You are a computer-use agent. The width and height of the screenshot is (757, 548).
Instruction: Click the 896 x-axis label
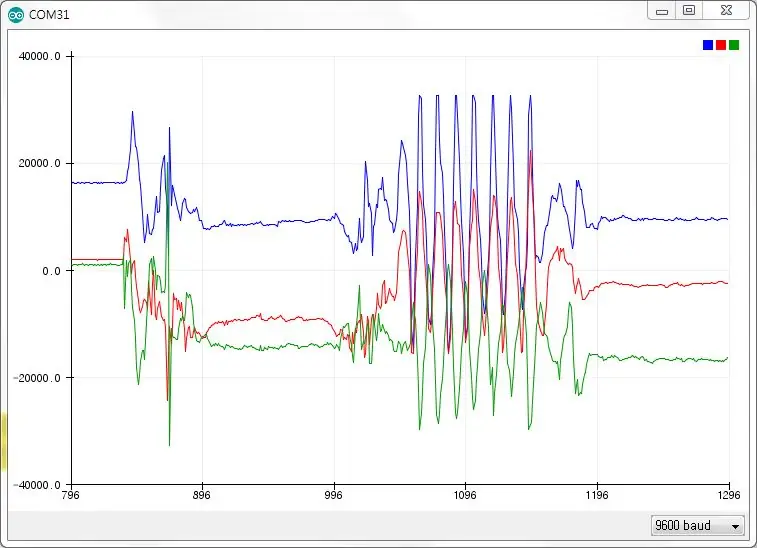[202, 495]
